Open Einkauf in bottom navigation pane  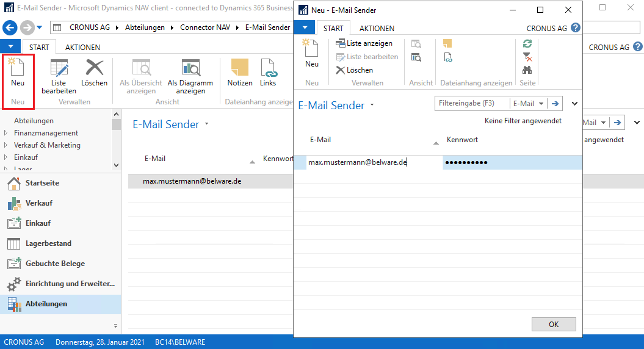coord(60,223)
